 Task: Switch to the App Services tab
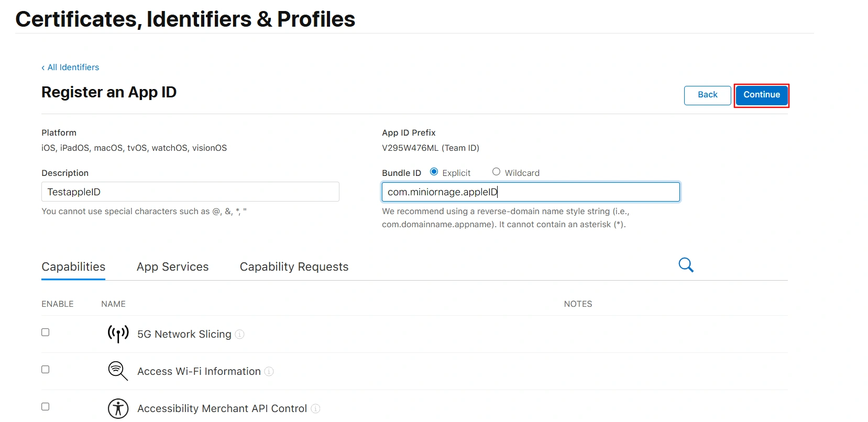pos(172,267)
